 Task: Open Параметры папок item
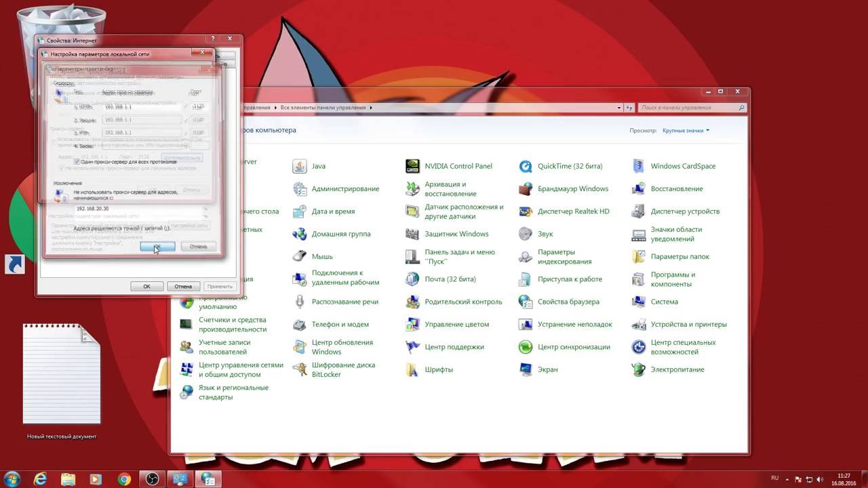[x=671, y=256]
